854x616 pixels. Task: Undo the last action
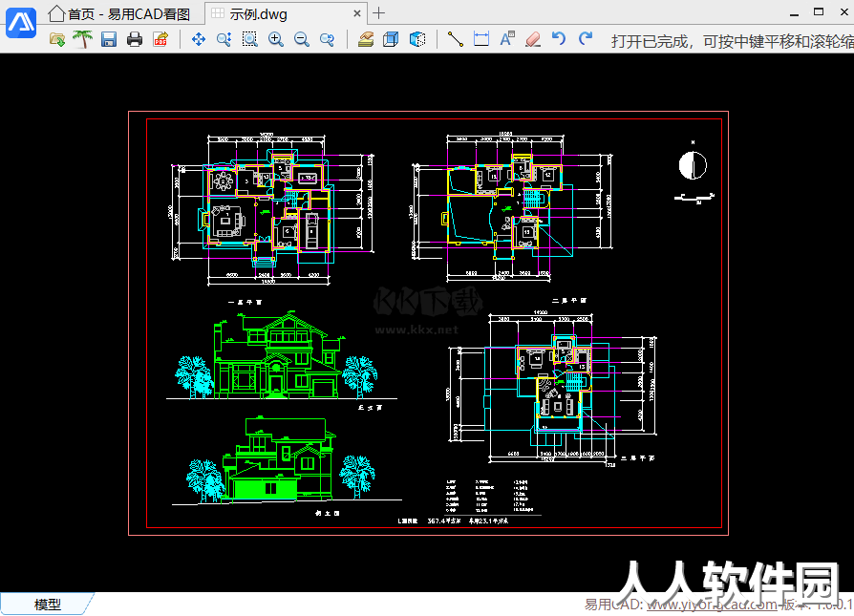(x=559, y=39)
